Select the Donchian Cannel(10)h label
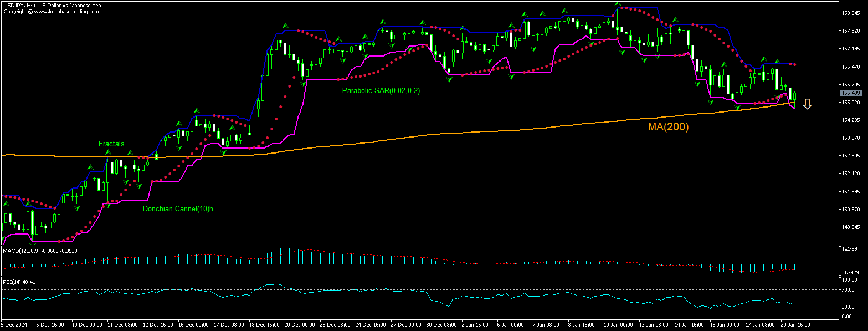 pos(178,209)
